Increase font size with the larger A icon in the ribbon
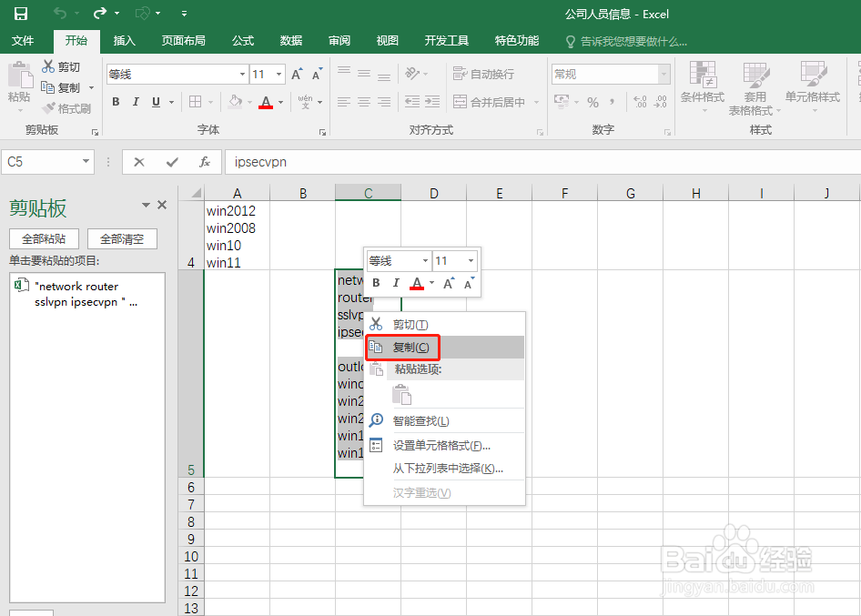861x616 pixels. pyautogui.click(x=297, y=74)
